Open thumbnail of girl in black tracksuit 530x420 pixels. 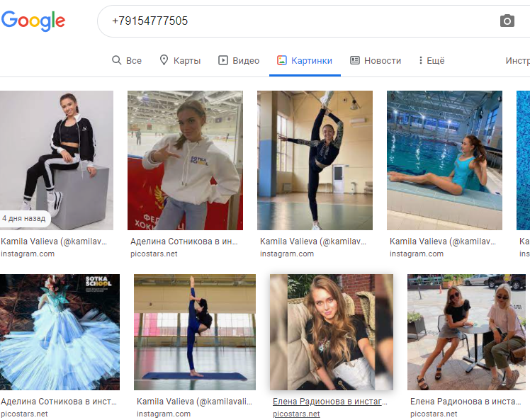pos(57,160)
